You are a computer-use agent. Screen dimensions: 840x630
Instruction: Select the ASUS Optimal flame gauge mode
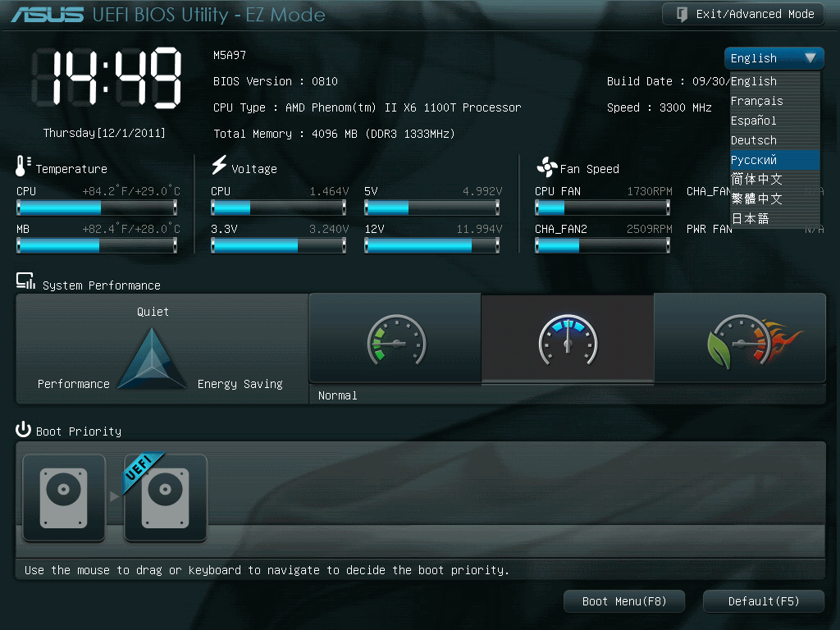pos(740,338)
